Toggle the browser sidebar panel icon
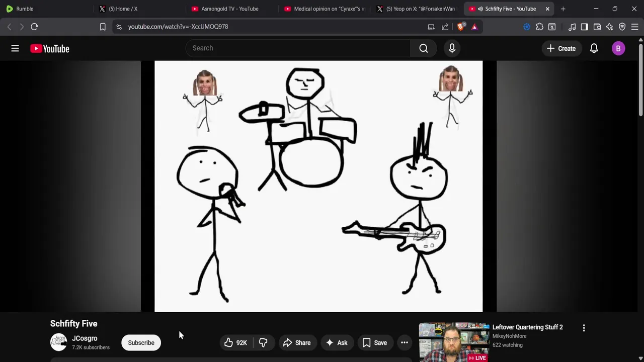Screen dimensions: 644x362 click(x=584, y=27)
